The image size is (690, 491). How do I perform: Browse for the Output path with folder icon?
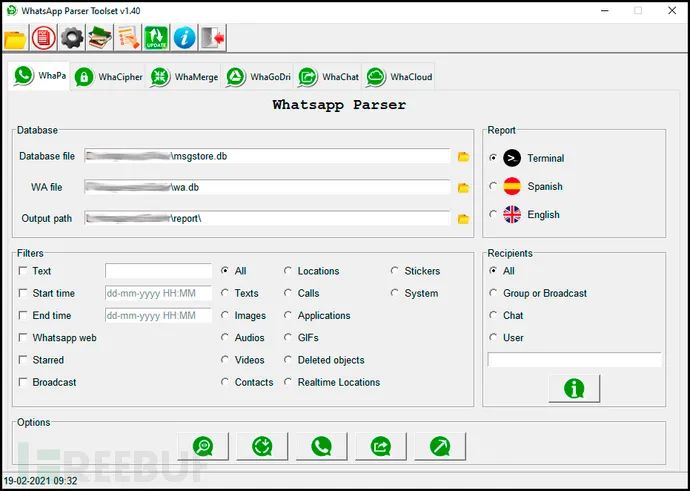(x=463, y=219)
